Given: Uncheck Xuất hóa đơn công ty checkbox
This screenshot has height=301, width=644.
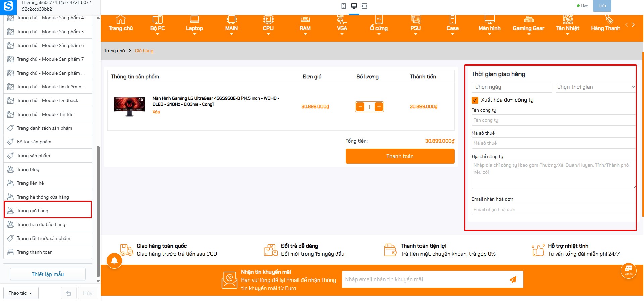Looking at the screenshot, I should click(x=475, y=100).
